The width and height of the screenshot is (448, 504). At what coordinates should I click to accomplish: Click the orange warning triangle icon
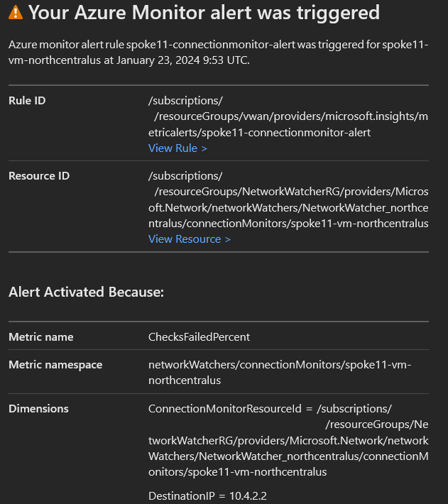coord(16,12)
